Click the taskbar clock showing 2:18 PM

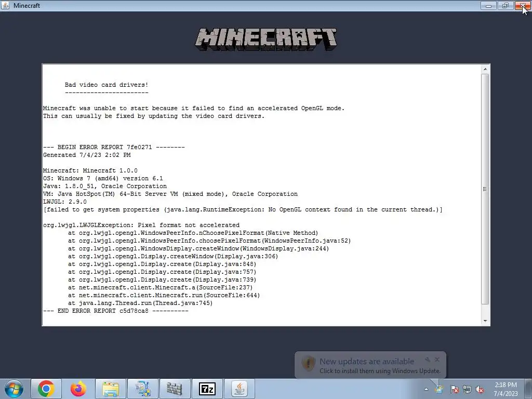click(506, 389)
